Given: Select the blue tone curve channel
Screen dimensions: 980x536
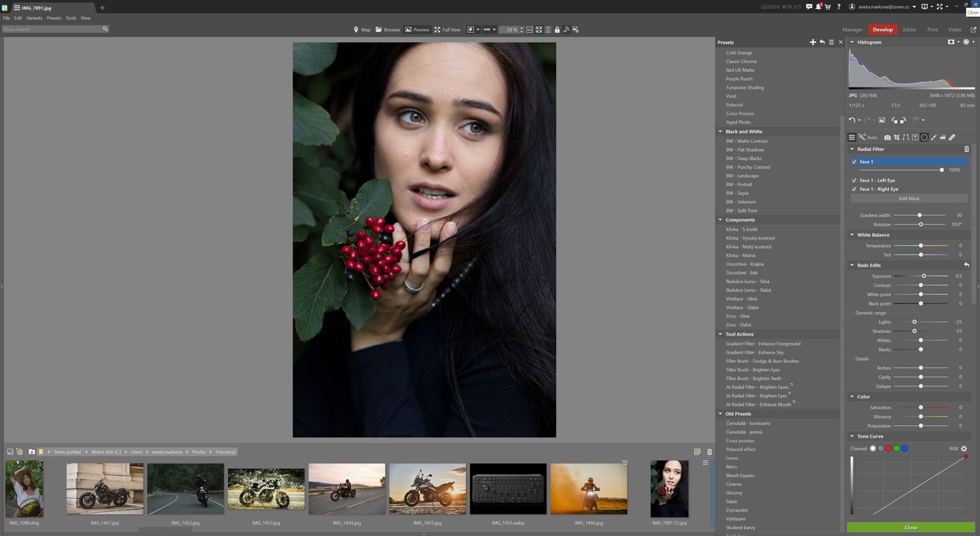Looking at the screenshot, I should tap(904, 449).
